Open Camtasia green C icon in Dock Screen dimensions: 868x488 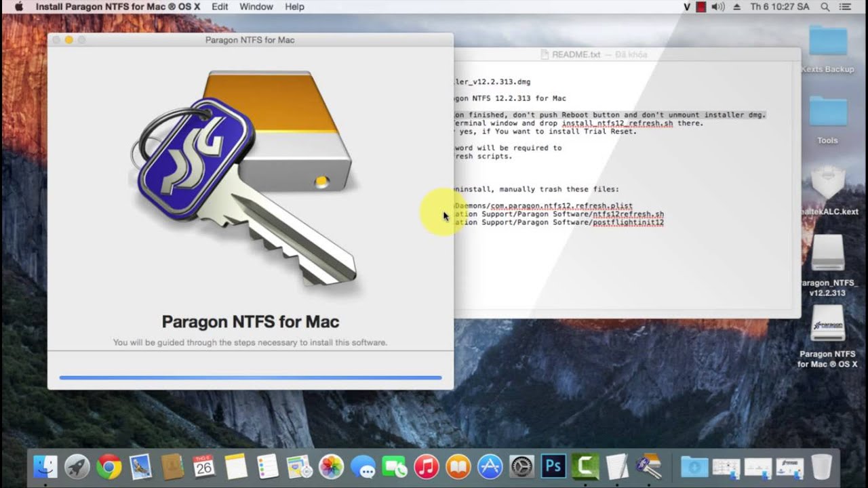pyautogui.click(x=585, y=466)
